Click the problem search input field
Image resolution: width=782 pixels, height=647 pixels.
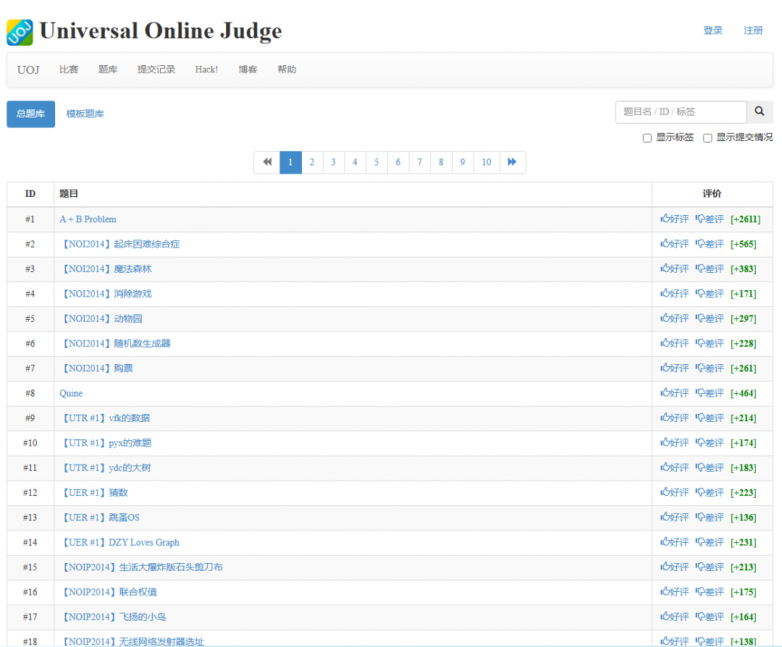coord(680,112)
